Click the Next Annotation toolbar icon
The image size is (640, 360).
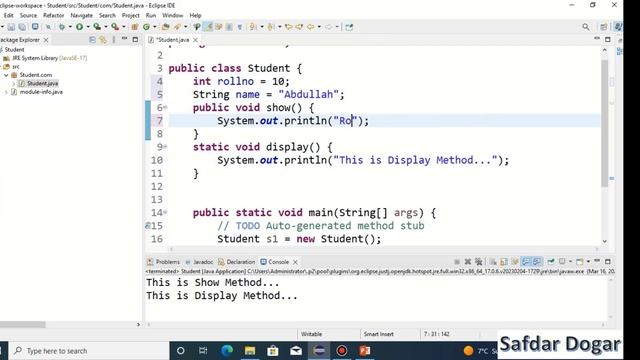tap(253, 27)
